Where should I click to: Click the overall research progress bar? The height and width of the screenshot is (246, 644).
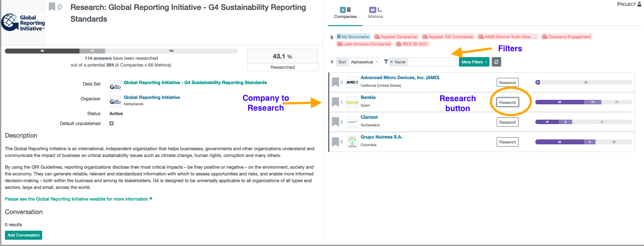pyautogui.click(x=121, y=51)
